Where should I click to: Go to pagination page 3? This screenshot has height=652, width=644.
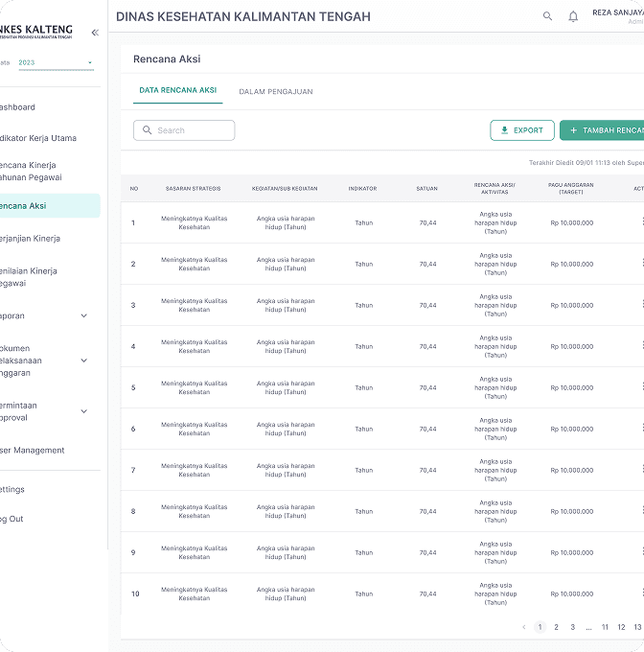click(572, 627)
